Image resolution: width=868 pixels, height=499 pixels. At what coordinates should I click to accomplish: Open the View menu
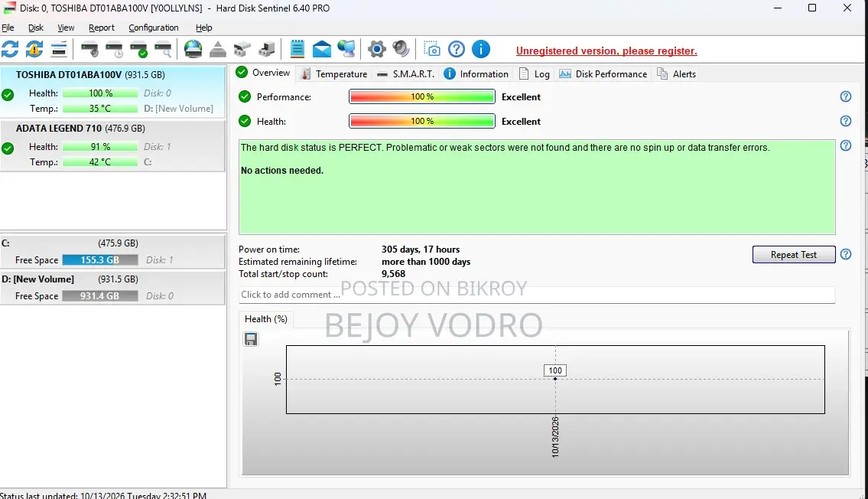point(66,28)
